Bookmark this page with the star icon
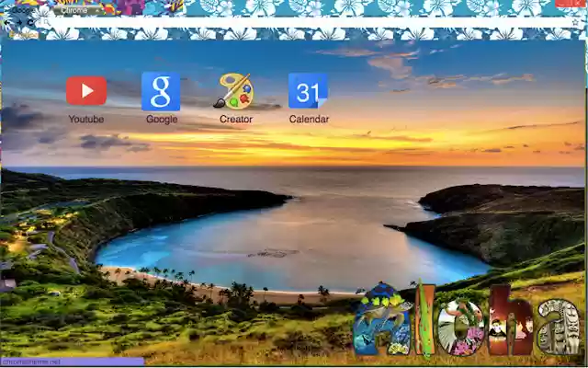The image size is (588, 368). point(575,22)
